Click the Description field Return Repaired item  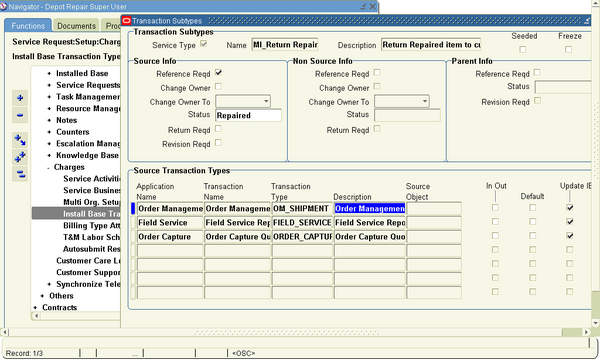(x=431, y=45)
